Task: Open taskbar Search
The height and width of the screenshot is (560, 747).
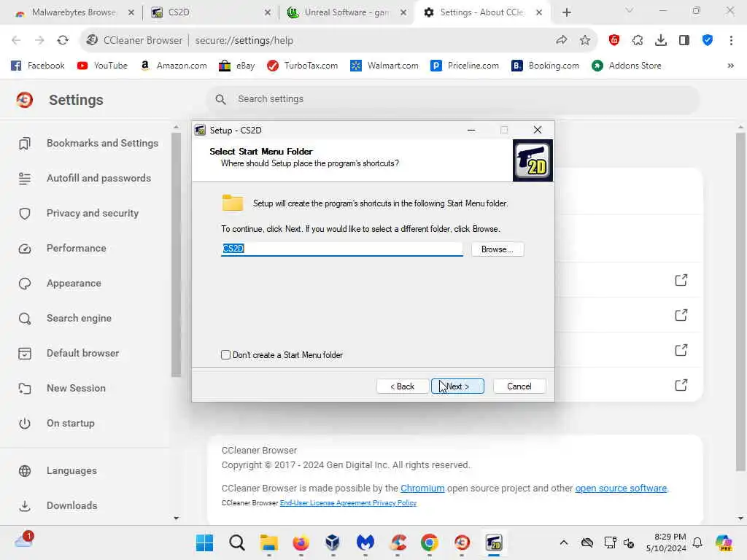Action: 237,542
